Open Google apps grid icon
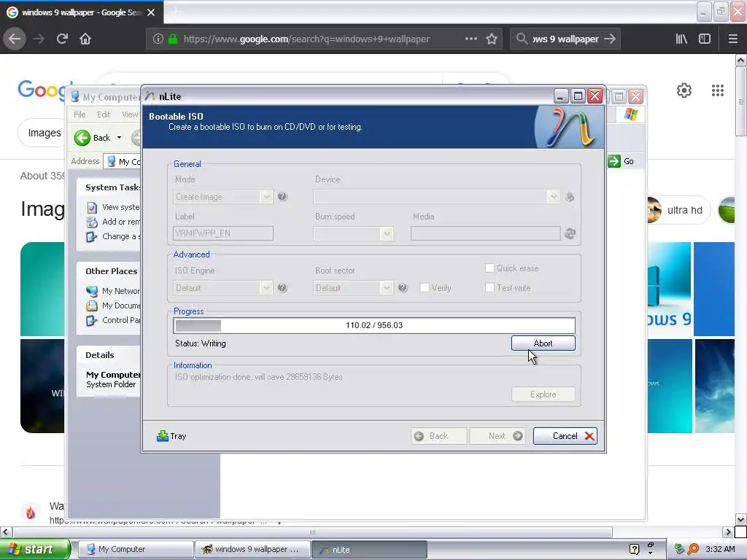This screenshot has height=560, width=747. coord(718,90)
